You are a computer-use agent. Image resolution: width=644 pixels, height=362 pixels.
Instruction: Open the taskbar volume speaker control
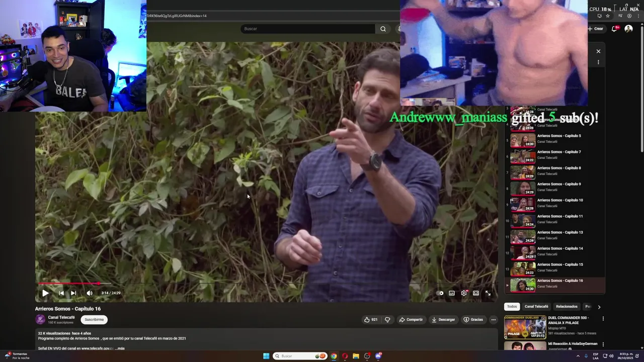click(x=611, y=356)
